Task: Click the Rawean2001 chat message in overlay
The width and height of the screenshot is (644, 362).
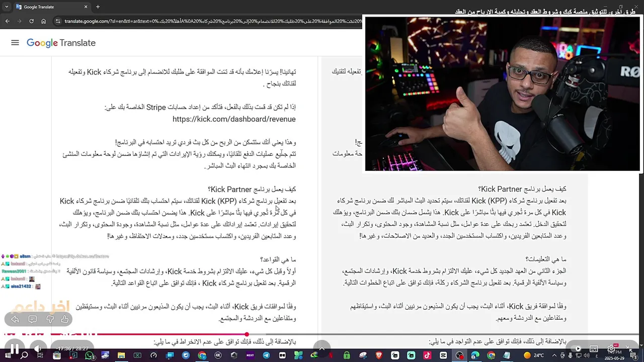Action: (x=30, y=271)
